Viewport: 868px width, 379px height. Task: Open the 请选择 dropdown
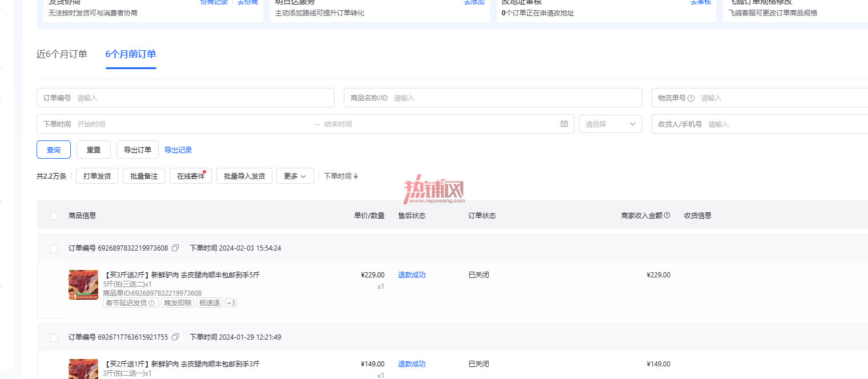point(610,124)
